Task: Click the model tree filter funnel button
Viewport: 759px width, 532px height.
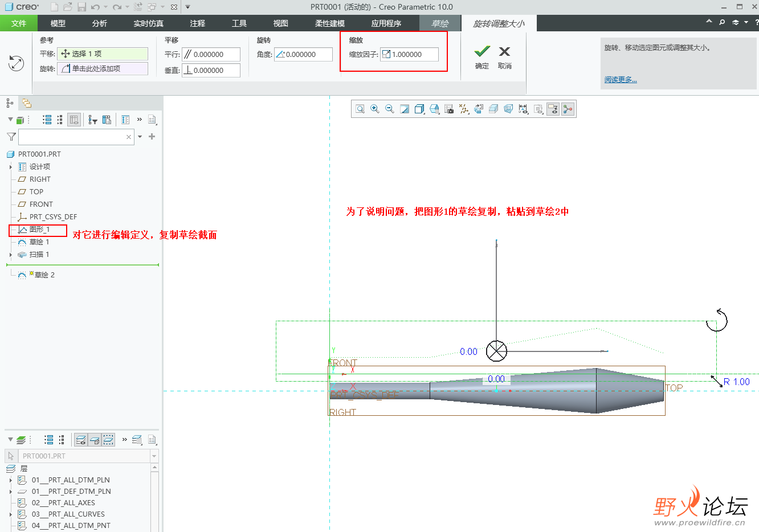Action: click(x=11, y=137)
